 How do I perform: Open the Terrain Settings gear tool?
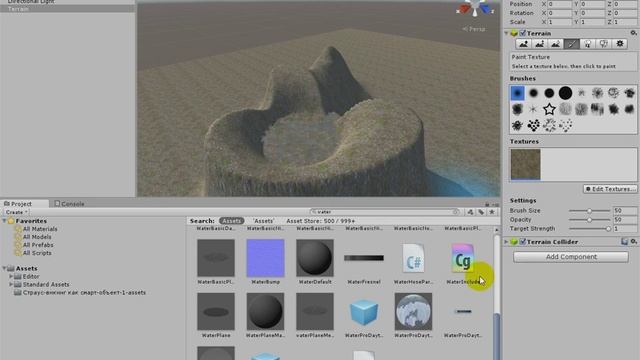[x=620, y=44]
